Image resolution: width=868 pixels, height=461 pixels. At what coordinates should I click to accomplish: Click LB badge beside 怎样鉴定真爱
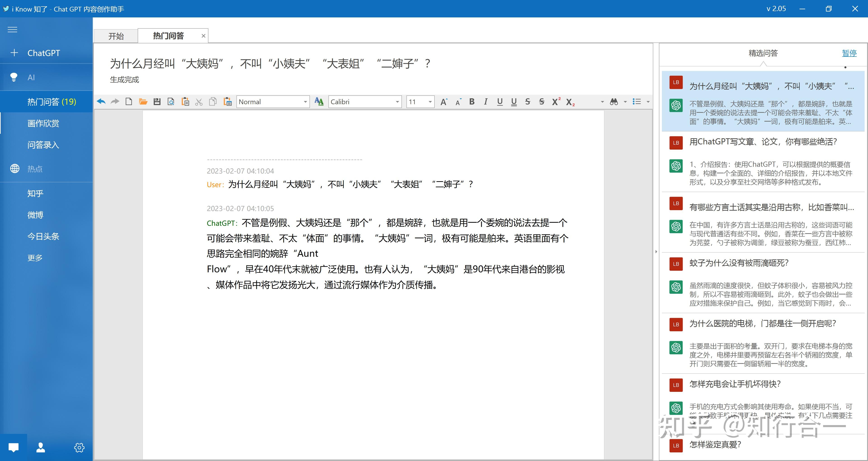pos(676,445)
